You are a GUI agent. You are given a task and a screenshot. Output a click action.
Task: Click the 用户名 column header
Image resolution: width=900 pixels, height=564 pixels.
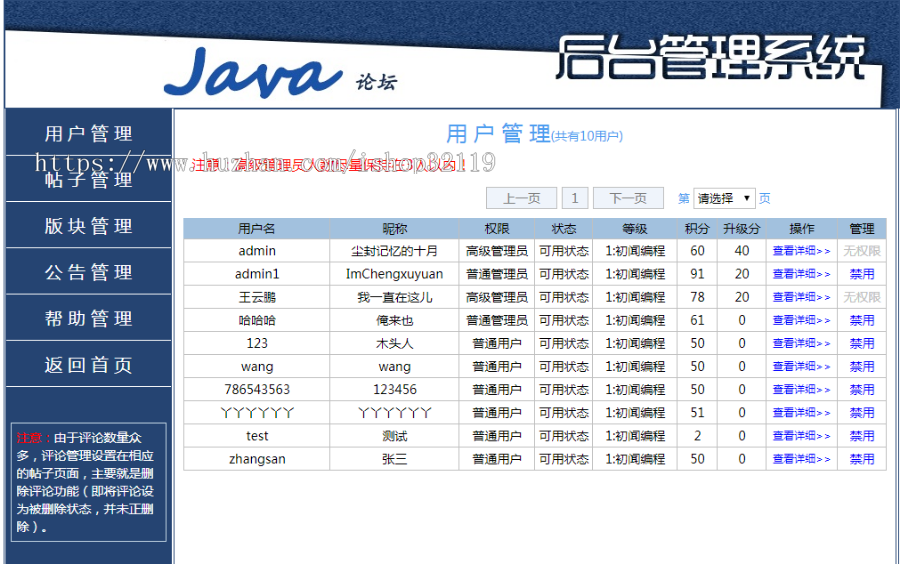pyautogui.click(x=257, y=228)
